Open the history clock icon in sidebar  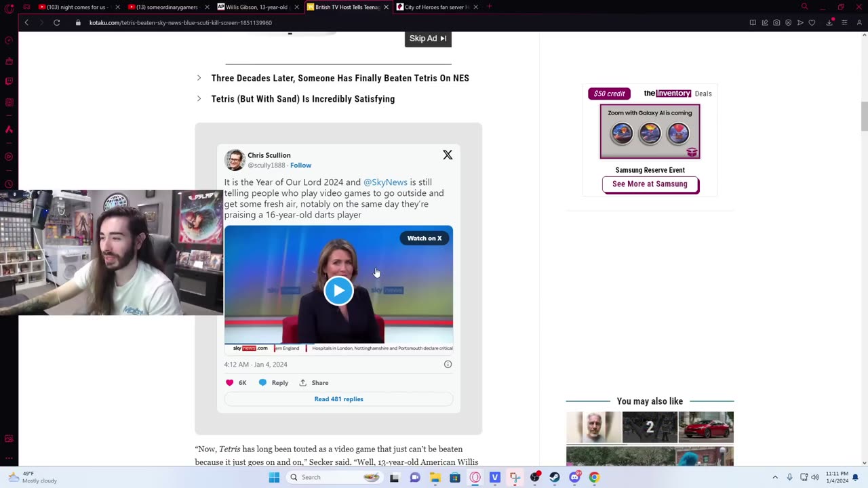9,184
